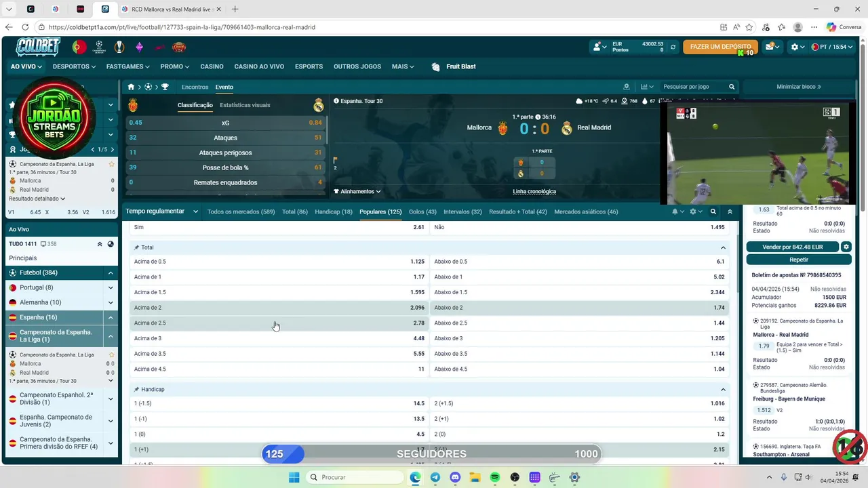Open the messages envelope icon
Screen dimensions: 868x488
(x=771, y=47)
